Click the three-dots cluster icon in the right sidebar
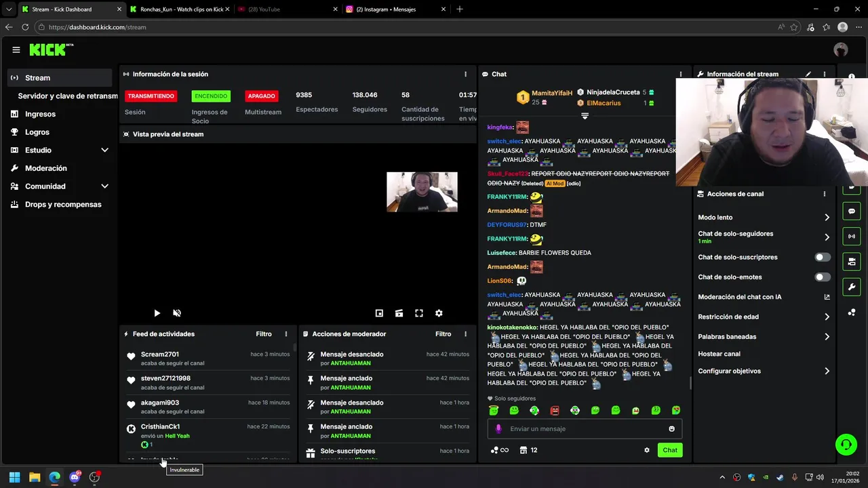The image size is (868, 488). click(x=852, y=312)
